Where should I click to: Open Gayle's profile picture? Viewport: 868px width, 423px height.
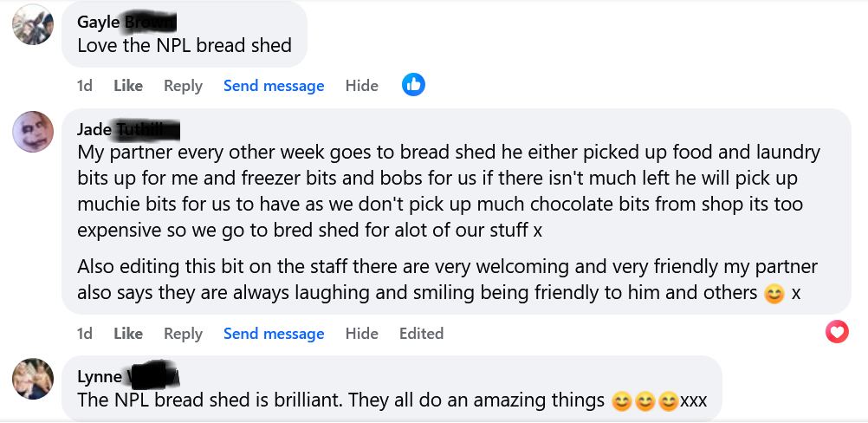click(x=33, y=24)
